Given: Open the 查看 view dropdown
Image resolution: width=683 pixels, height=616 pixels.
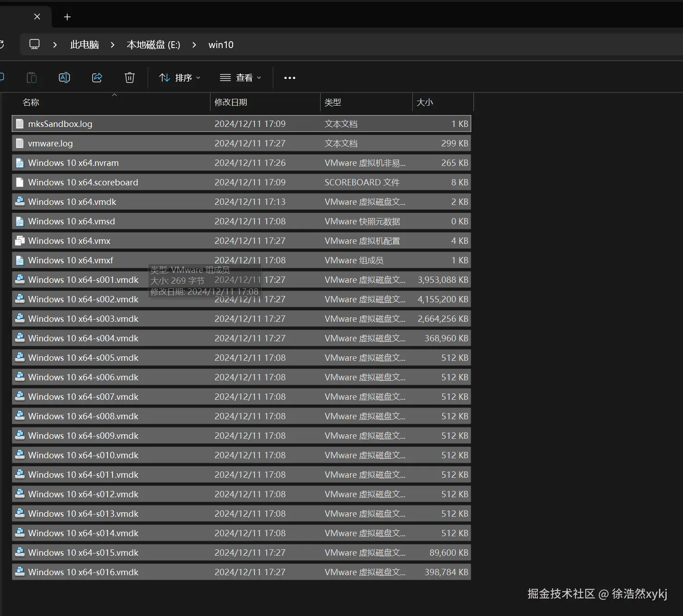Looking at the screenshot, I should pos(240,78).
